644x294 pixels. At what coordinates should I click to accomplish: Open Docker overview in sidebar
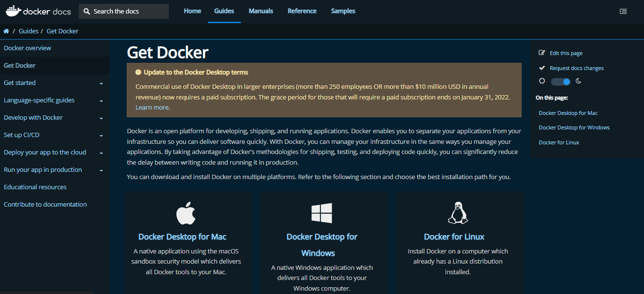tap(28, 48)
